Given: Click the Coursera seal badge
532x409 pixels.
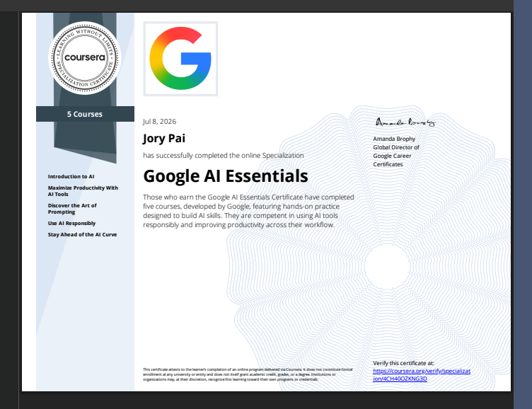Looking at the screenshot, I should click(x=85, y=58).
